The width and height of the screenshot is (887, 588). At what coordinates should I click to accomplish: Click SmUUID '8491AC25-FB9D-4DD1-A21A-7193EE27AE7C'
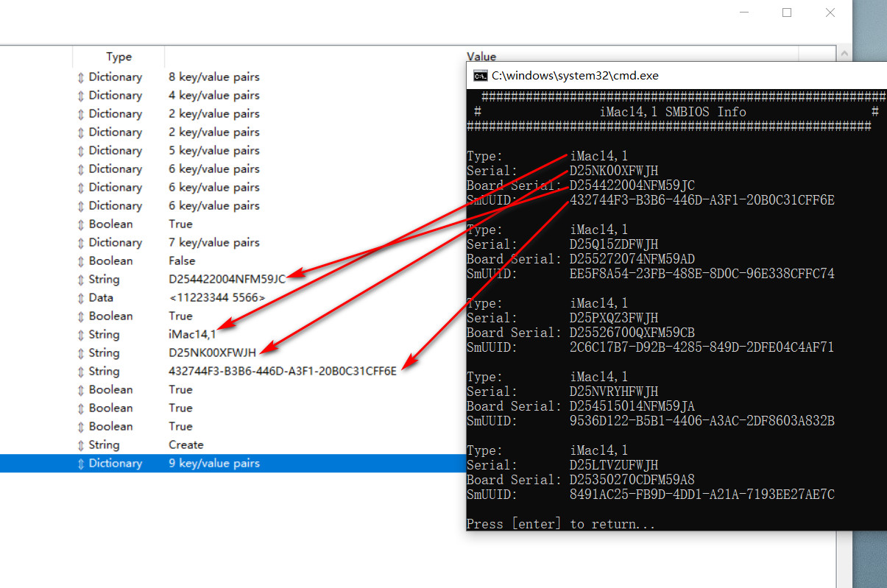(702, 495)
